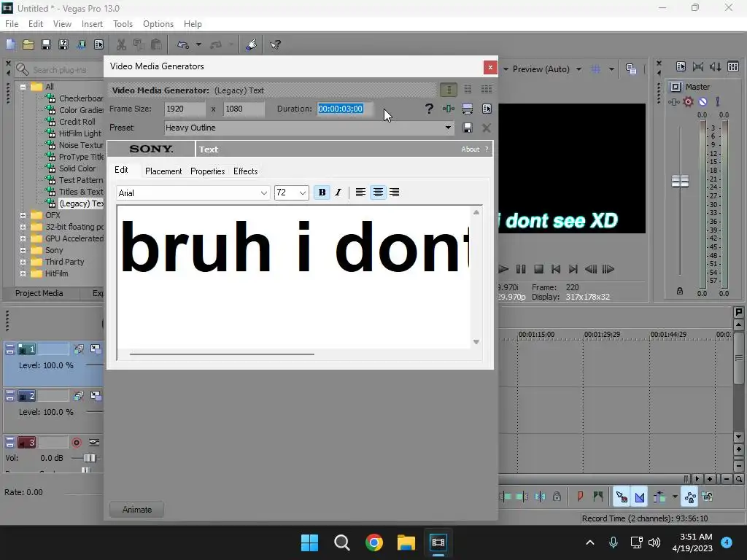Switch to the Properties tab
Viewport: 747px width, 560px height.
point(208,171)
